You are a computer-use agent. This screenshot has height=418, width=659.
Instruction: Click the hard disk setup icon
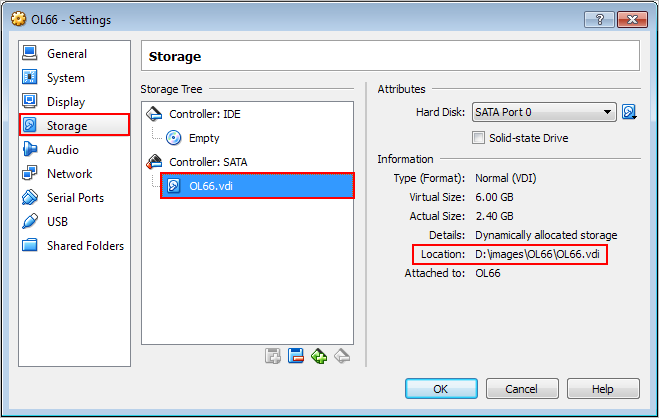coord(629,112)
